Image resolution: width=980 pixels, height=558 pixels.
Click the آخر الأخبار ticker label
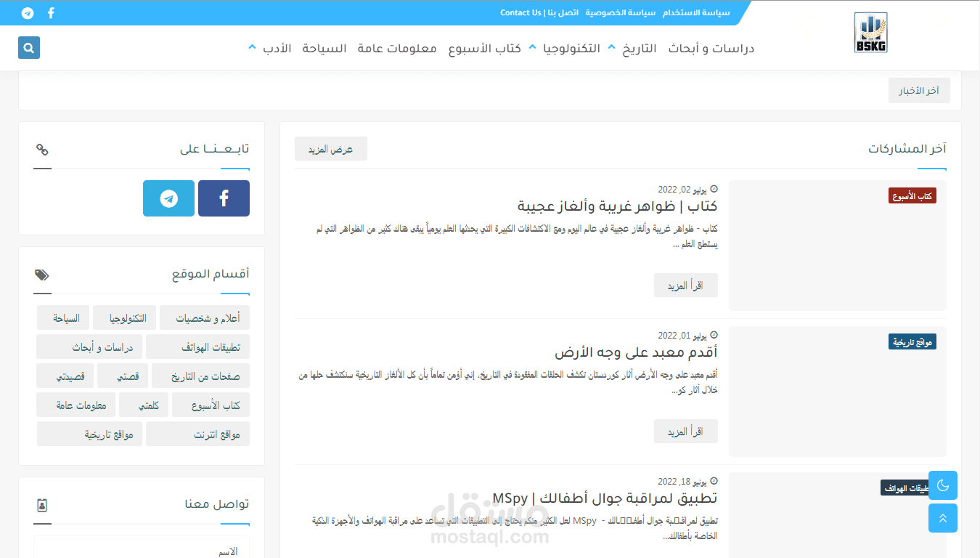(x=919, y=91)
